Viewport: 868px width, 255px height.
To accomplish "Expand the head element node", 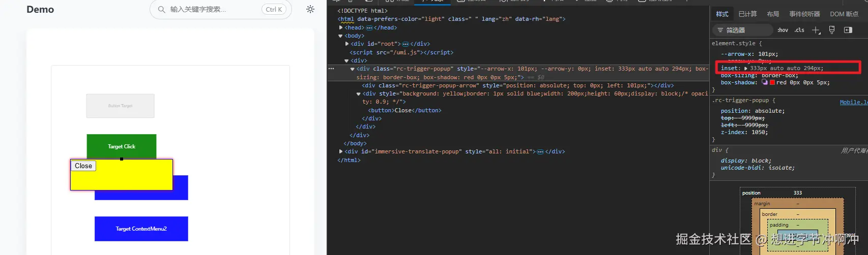I will pos(341,27).
